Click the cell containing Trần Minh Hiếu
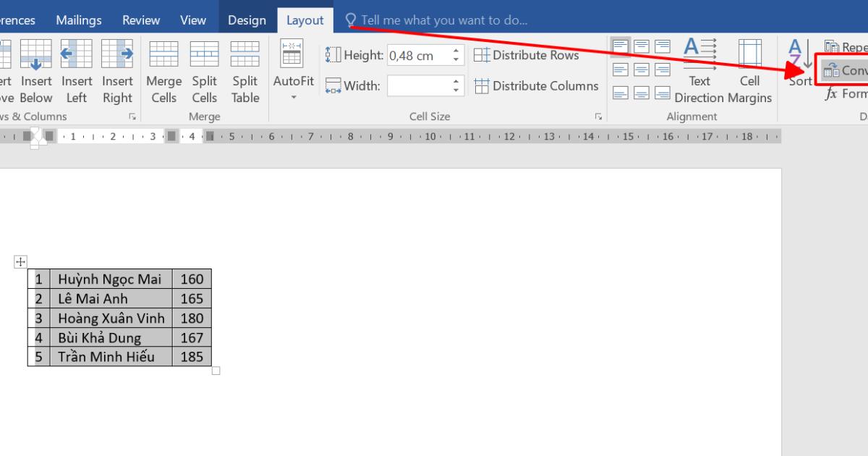 click(x=111, y=356)
